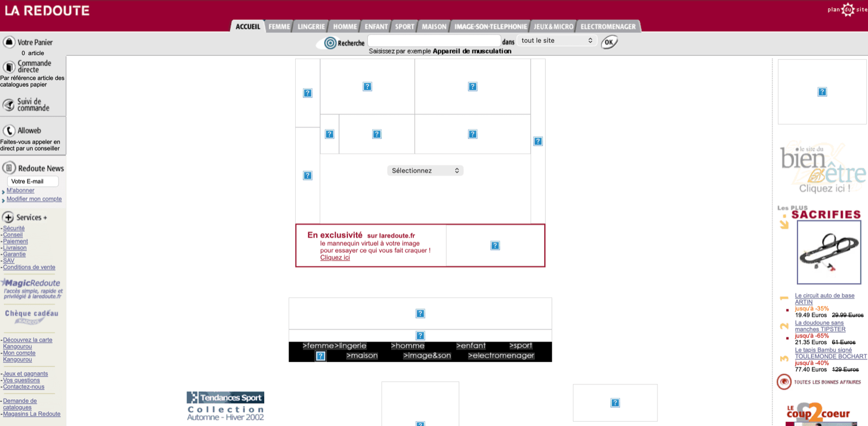Select the HOMME tab
This screenshot has height=426, width=868.
tap(345, 26)
